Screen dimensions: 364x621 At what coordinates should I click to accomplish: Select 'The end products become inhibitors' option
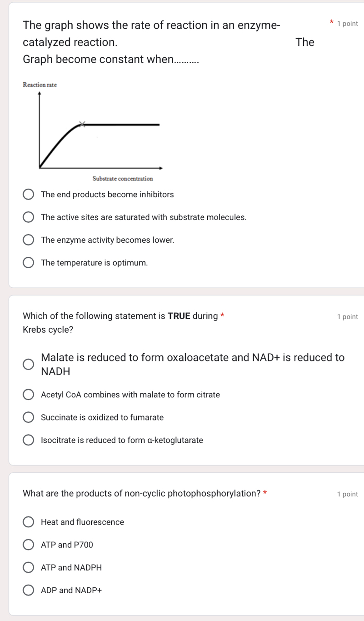click(x=28, y=195)
